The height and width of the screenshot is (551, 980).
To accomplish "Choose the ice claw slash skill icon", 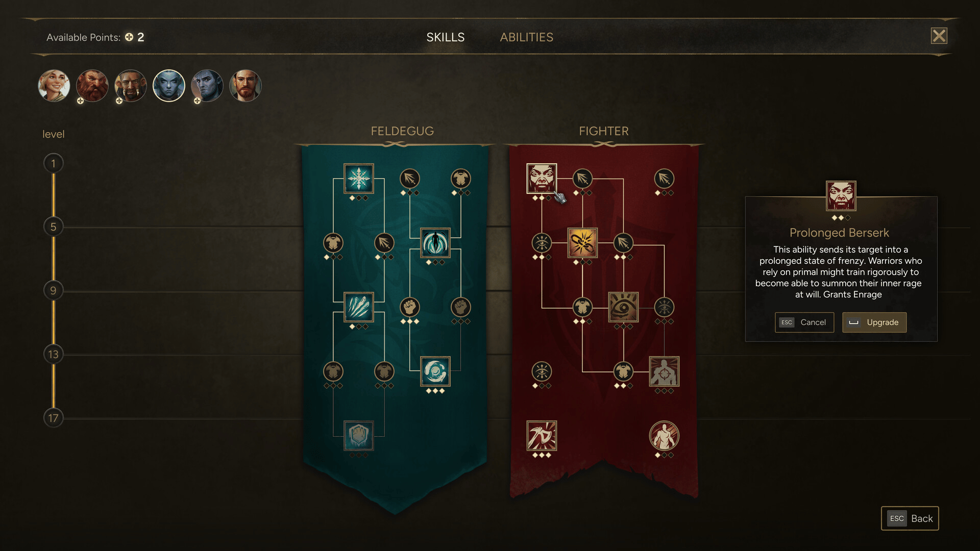I will tap(359, 307).
